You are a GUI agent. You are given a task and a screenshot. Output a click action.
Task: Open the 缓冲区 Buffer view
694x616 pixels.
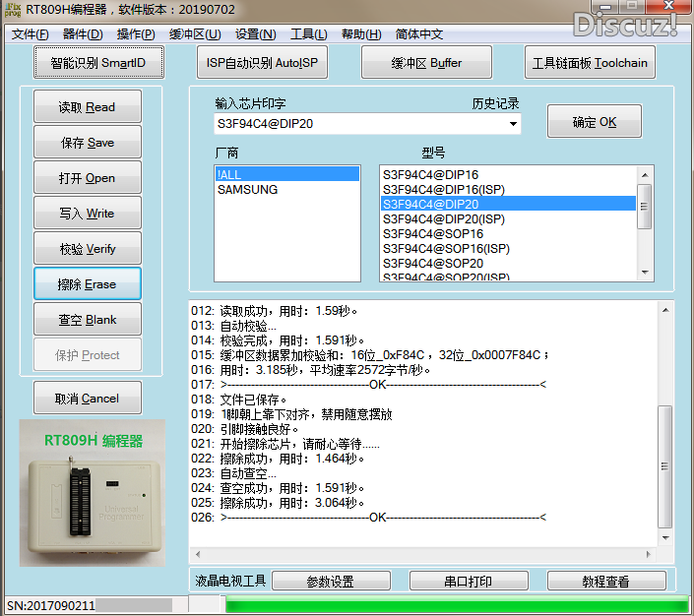(426, 62)
